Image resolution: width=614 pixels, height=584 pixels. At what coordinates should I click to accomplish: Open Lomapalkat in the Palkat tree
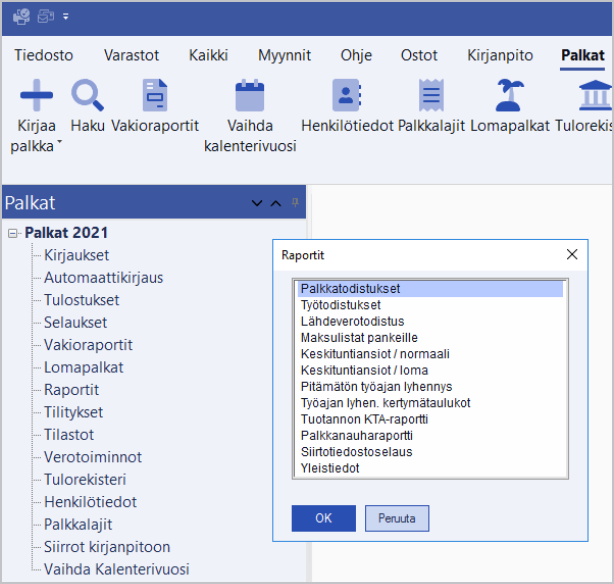pyautogui.click(x=84, y=367)
